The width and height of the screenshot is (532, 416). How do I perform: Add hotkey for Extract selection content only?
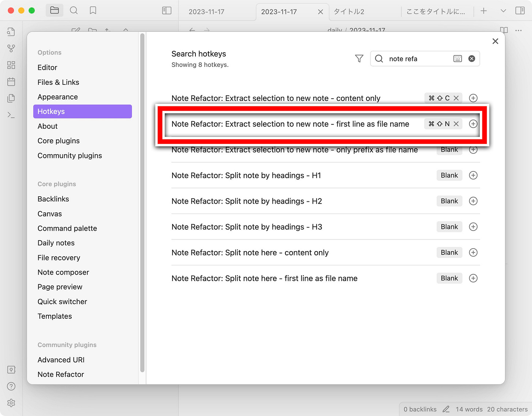(473, 98)
